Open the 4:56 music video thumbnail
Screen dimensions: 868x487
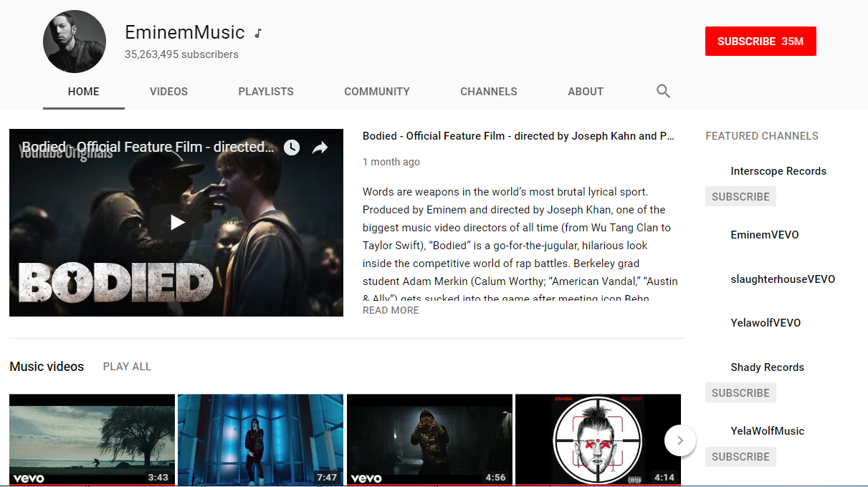click(429, 440)
